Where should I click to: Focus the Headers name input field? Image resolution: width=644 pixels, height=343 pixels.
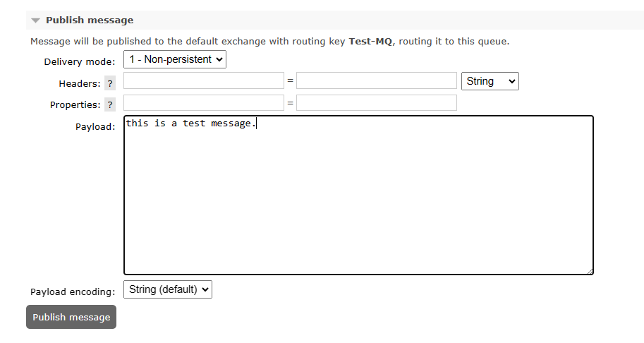204,81
